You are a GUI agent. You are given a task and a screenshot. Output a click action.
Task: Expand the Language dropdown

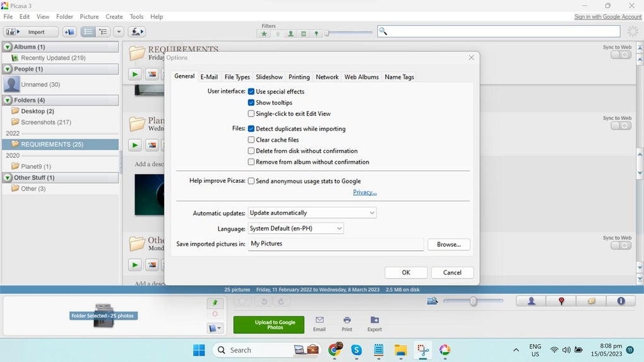pos(295,228)
